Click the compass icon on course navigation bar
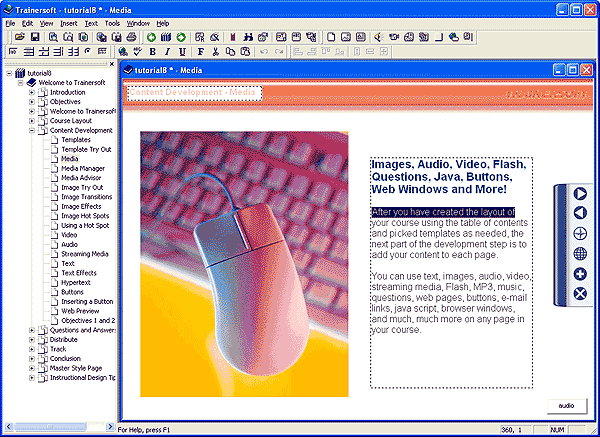Viewport: 600px width, 437px height. pos(580,233)
